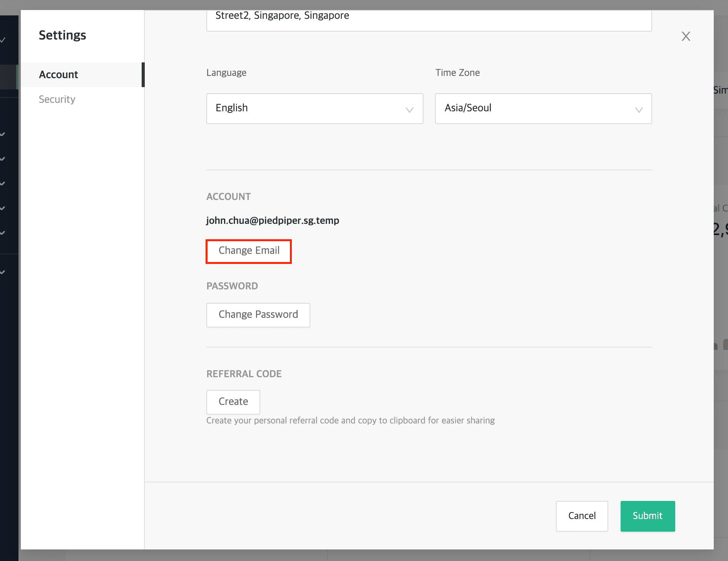Cancel the settings changes
The height and width of the screenshot is (561, 728).
pos(582,516)
